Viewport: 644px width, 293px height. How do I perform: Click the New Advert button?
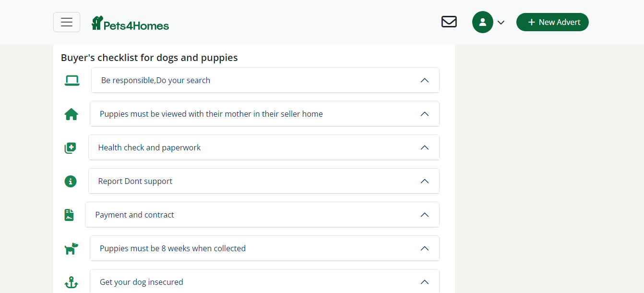(552, 22)
